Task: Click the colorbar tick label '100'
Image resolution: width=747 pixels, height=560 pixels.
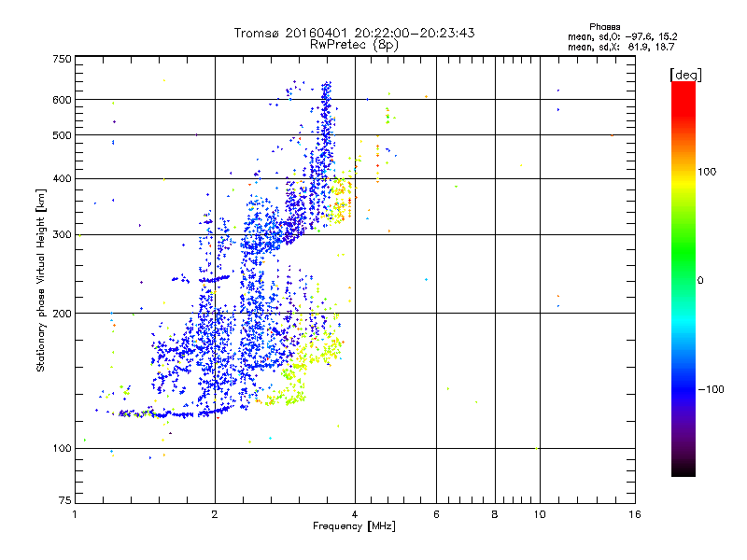Action: (x=707, y=172)
